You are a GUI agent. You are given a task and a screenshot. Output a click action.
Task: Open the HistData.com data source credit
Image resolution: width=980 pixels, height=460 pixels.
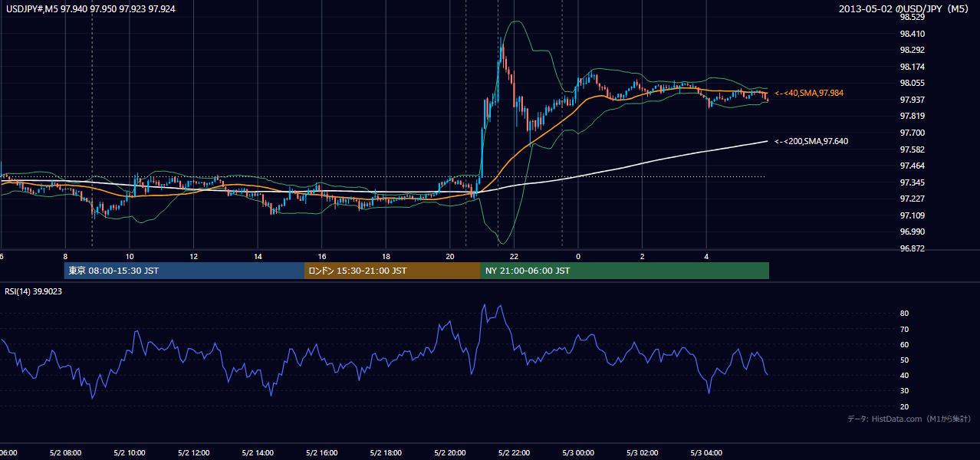tap(909, 419)
